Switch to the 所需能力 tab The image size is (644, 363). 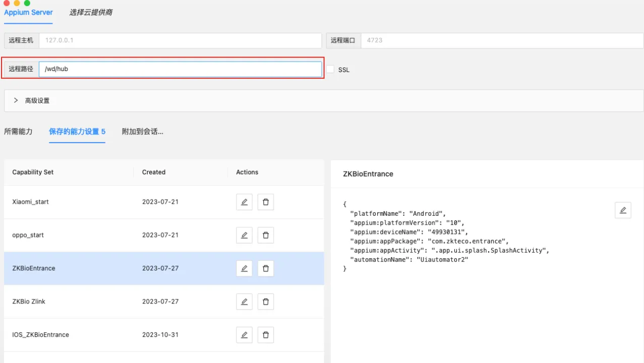click(18, 132)
